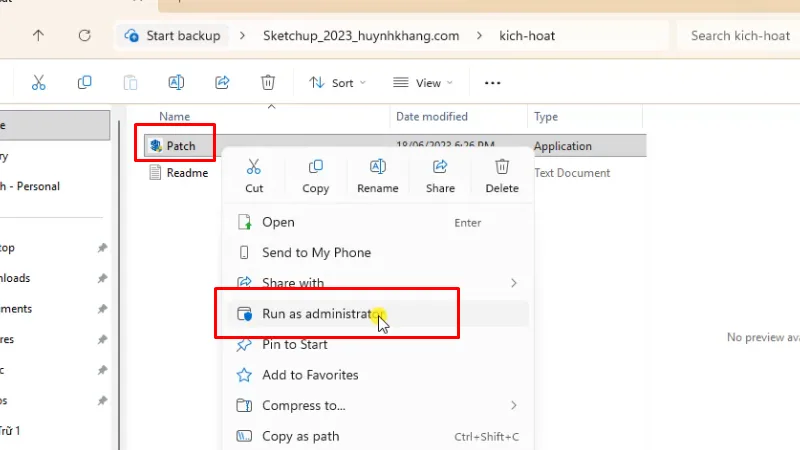The width and height of the screenshot is (800, 450).
Task: Click Application type of Patch
Action: tap(563, 146)
